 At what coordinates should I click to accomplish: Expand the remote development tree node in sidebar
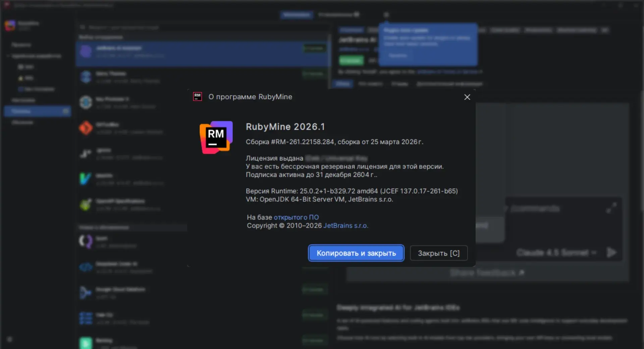click(8, 56)
